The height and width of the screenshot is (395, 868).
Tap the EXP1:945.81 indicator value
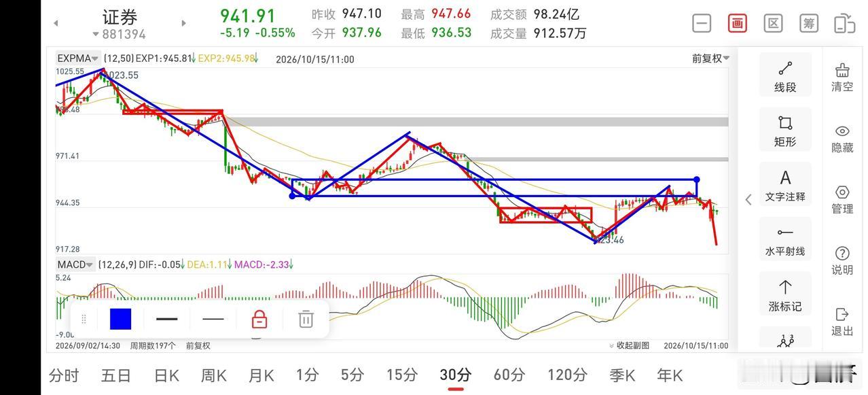[164, 58]
